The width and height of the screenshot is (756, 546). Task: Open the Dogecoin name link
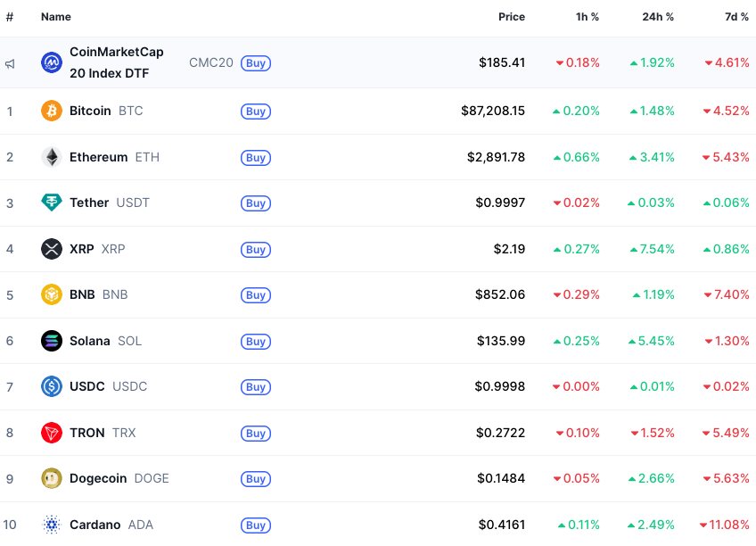point(97,478)
